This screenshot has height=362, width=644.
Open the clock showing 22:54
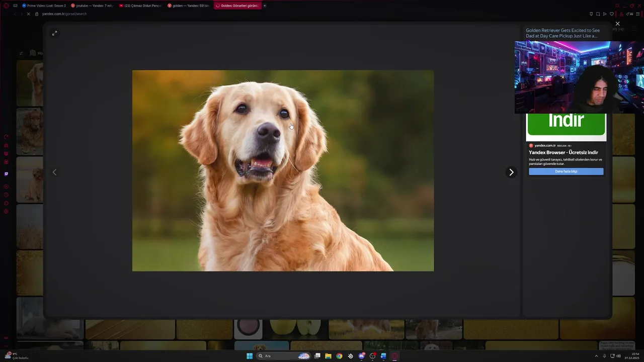632,356
